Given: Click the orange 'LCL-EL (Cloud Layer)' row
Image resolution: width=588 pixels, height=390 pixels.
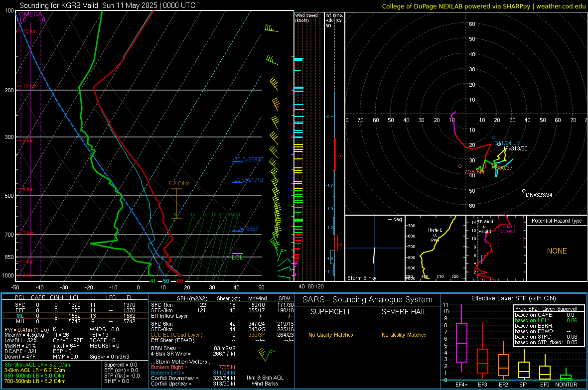Looking at the screenshot, I should (223, 335).
